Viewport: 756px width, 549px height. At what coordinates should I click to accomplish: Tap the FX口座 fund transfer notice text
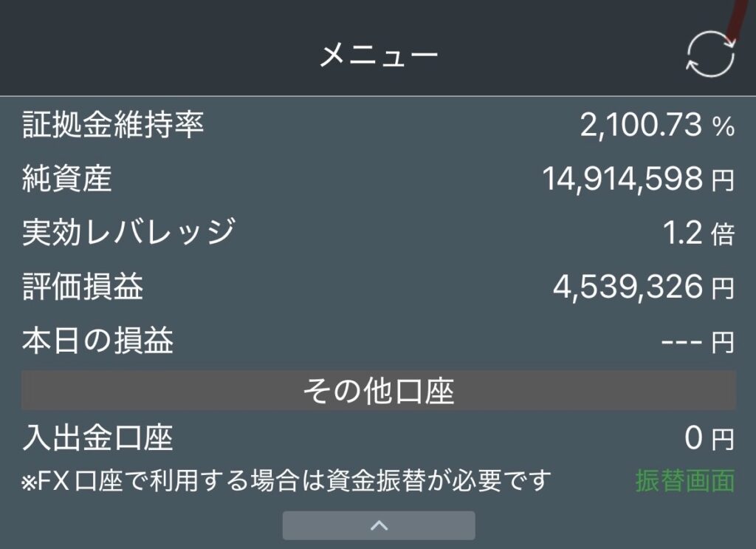[x=286, y=481]
